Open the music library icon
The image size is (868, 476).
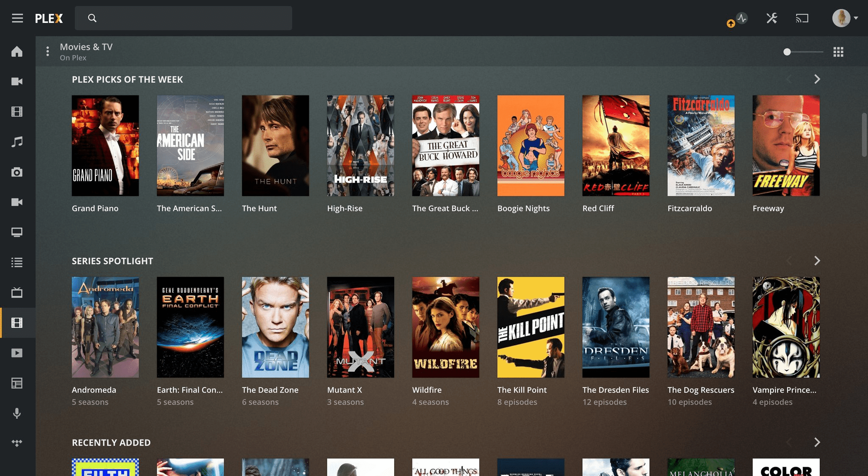tap(17, 142)
